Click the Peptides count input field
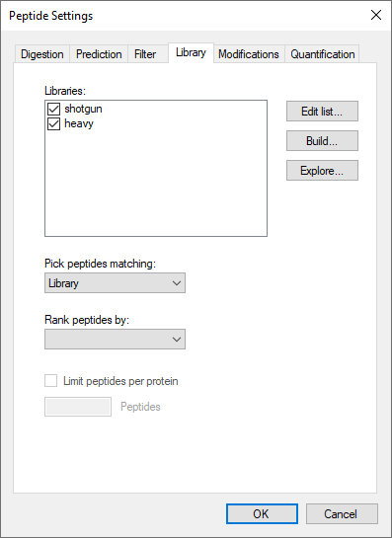 tap(78, 407)
